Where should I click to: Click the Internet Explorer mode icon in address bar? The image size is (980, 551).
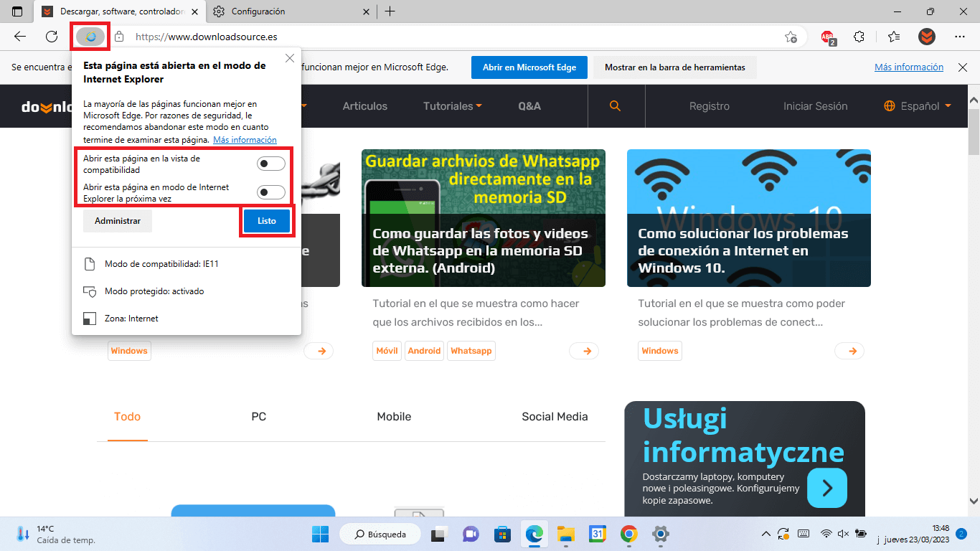90,37
